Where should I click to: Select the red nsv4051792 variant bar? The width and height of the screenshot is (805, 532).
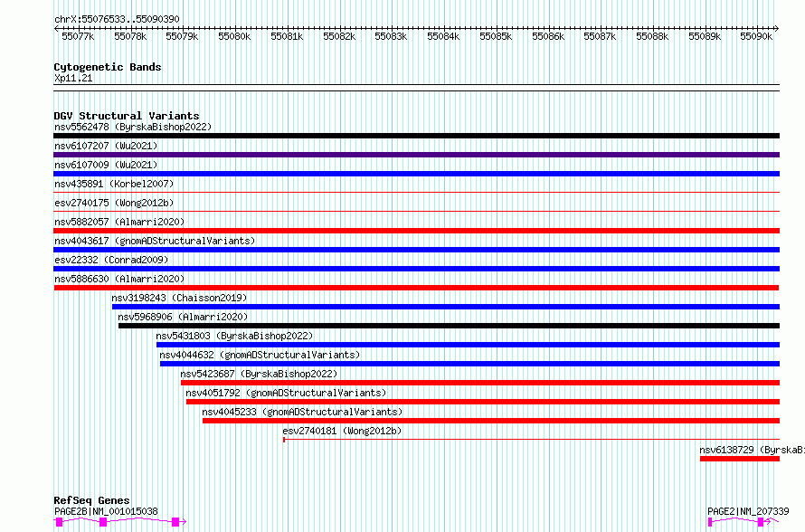[483, 402]
